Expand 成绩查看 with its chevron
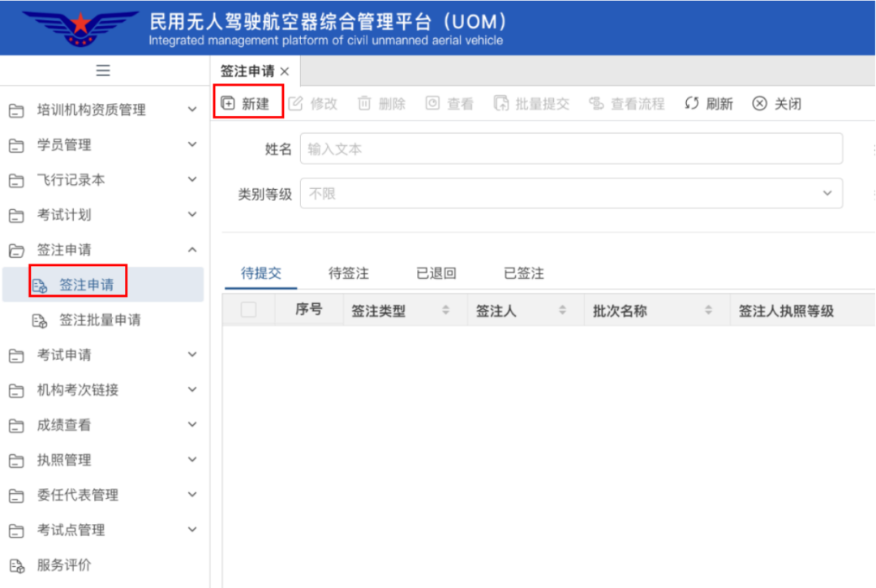Image resolution: width=876 pixels, height=588 pixels. click(192, 424)
